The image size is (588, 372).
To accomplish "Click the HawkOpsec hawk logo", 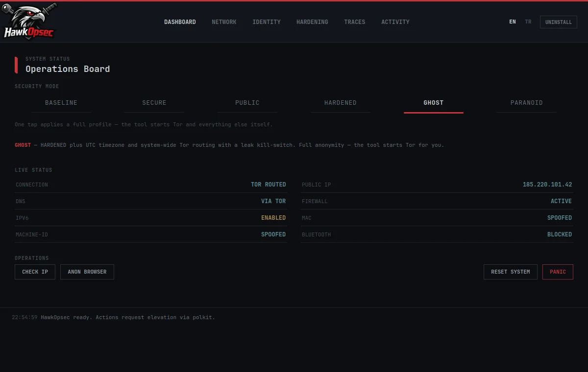I will point(29,22).
